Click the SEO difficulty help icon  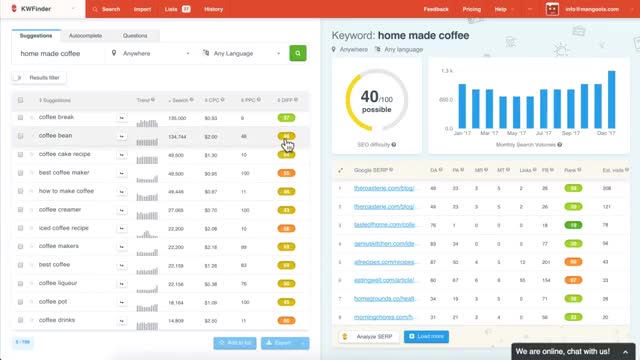coord(393,144)
